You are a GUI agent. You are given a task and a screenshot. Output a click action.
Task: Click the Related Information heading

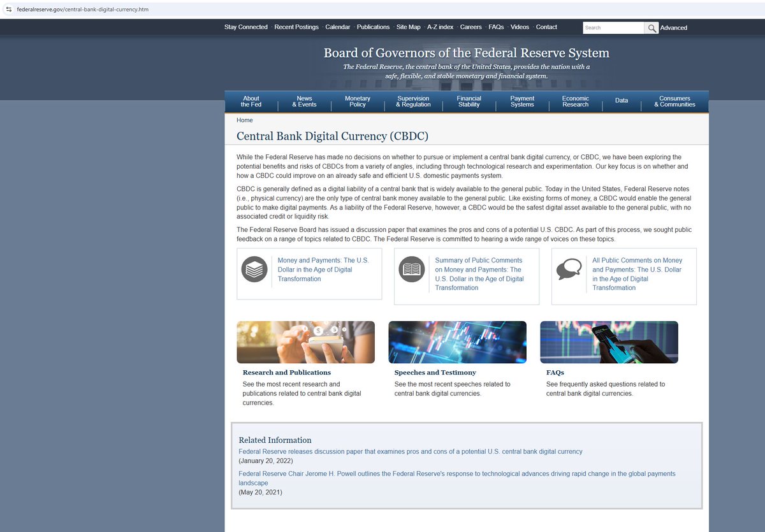tap(275, 440)
